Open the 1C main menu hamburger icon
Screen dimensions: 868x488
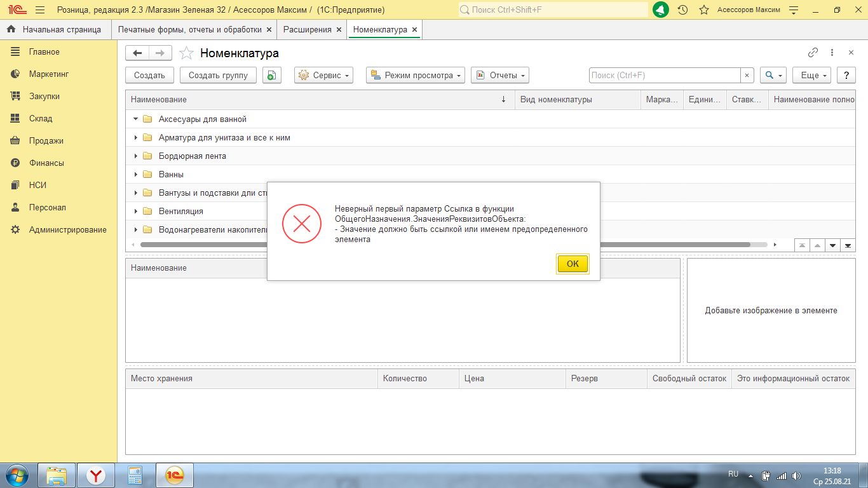click(39, 10)
